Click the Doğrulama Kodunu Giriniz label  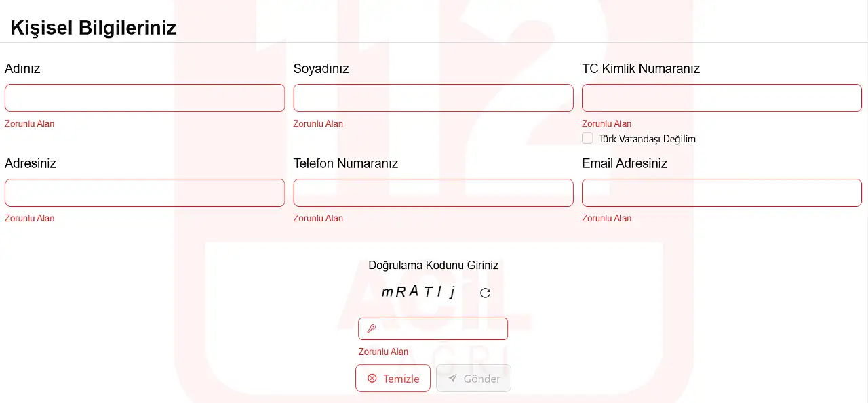(x=433, y=265)
